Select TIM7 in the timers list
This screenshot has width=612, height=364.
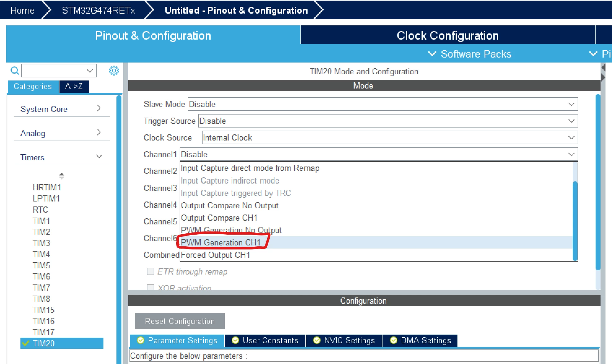41,288
